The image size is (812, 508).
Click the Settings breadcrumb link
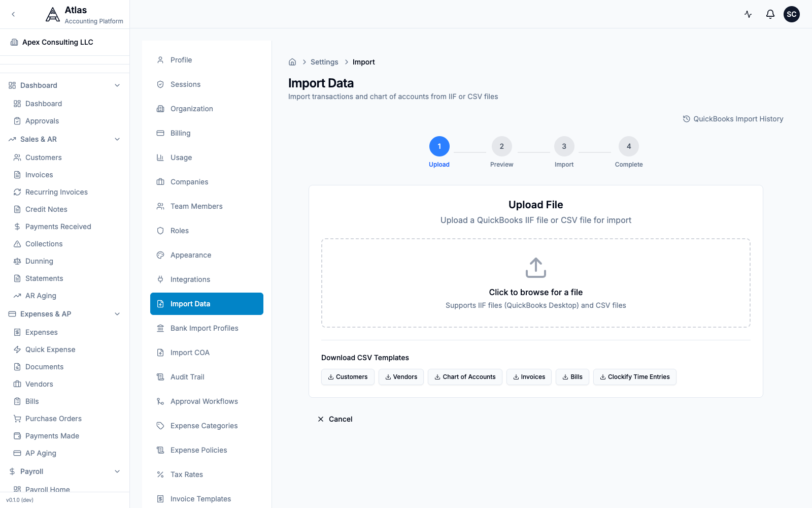(324, 62)
